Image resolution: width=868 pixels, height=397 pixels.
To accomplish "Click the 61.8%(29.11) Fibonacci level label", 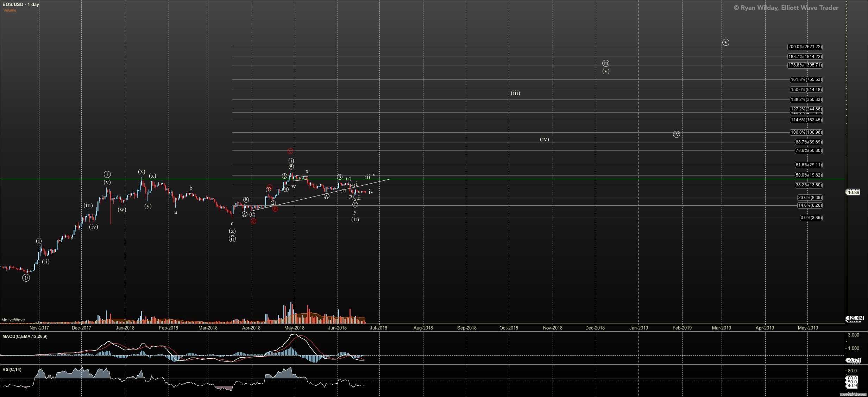I will click(809, 165).
